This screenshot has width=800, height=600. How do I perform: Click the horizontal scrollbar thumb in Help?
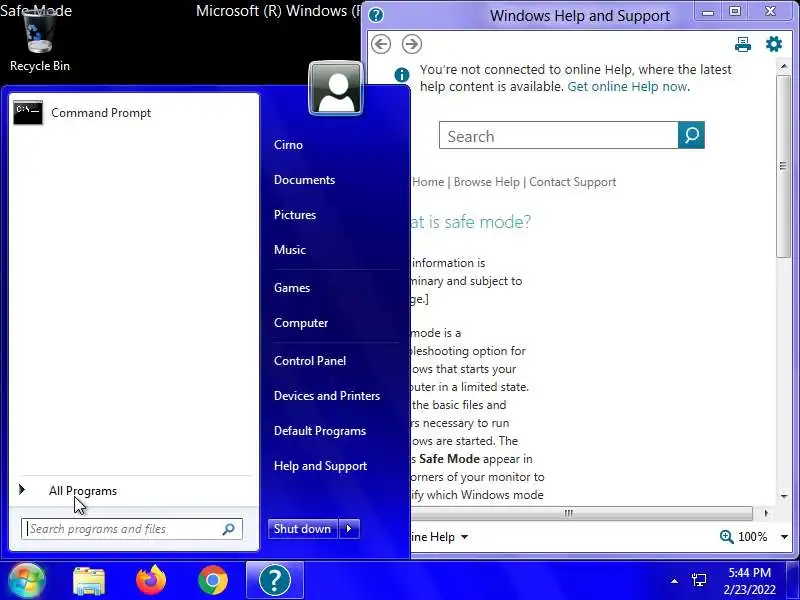coord(581,513)
